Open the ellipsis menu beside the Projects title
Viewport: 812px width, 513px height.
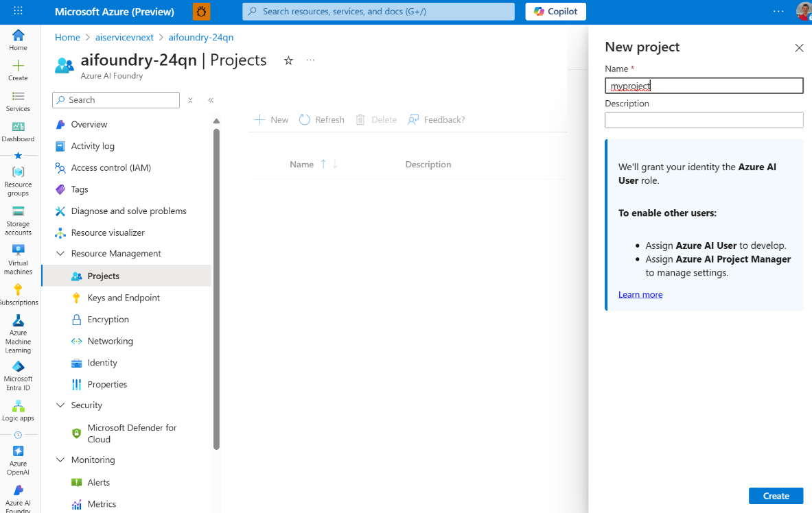point(310,60)
